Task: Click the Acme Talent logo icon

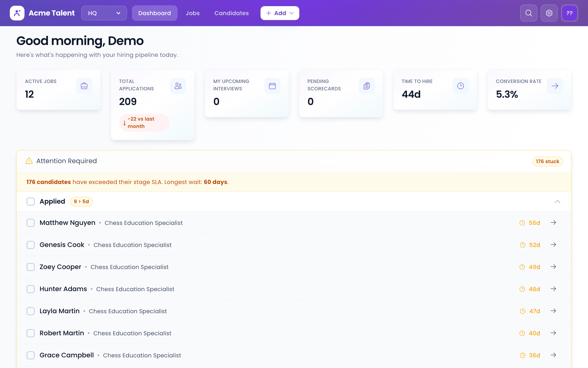Action: coord(17,13)
